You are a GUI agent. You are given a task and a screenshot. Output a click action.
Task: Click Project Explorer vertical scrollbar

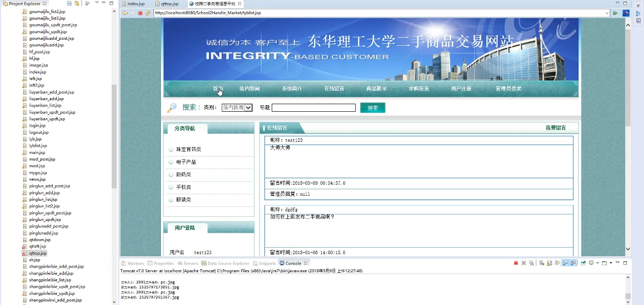(114, 136)
